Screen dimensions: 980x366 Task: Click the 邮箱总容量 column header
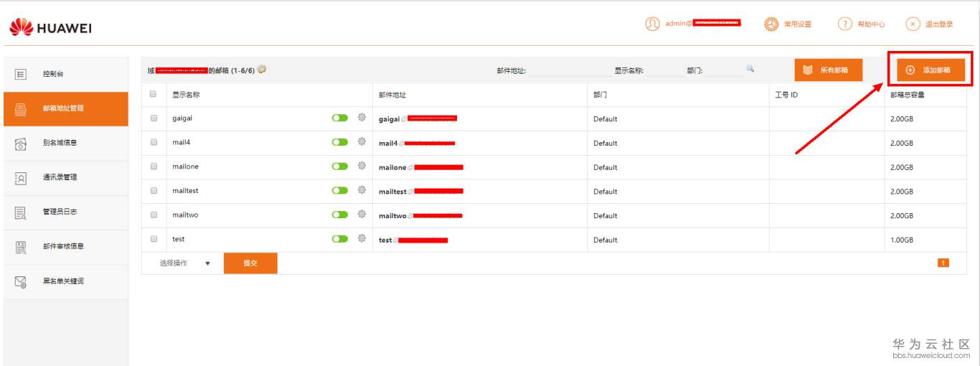point(908,95)
